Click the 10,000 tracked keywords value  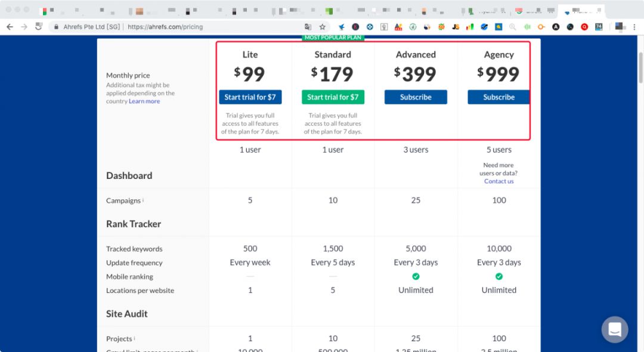click(499, 249)
